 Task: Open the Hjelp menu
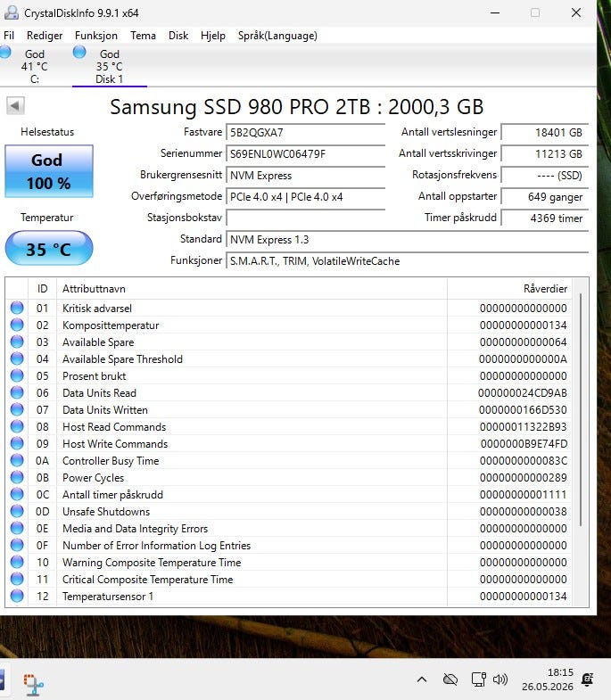pyautogui.click(x=213, y=36)
